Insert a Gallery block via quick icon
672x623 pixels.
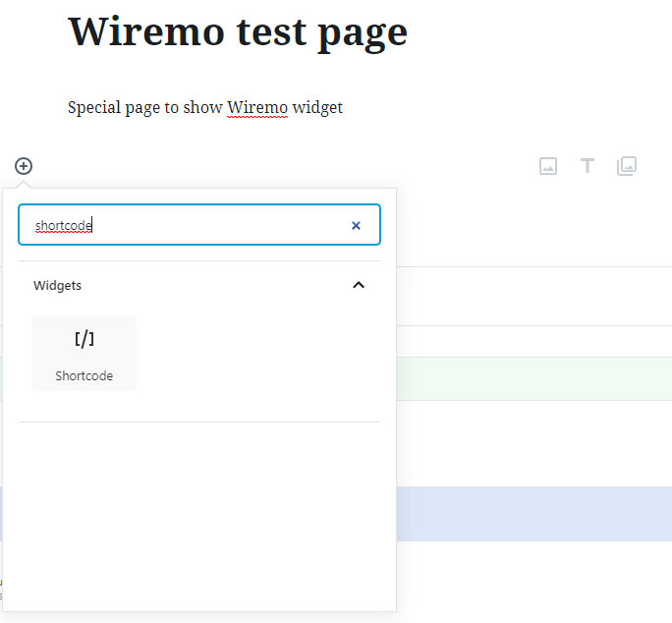pyautogui.click(x=627, y=166)
